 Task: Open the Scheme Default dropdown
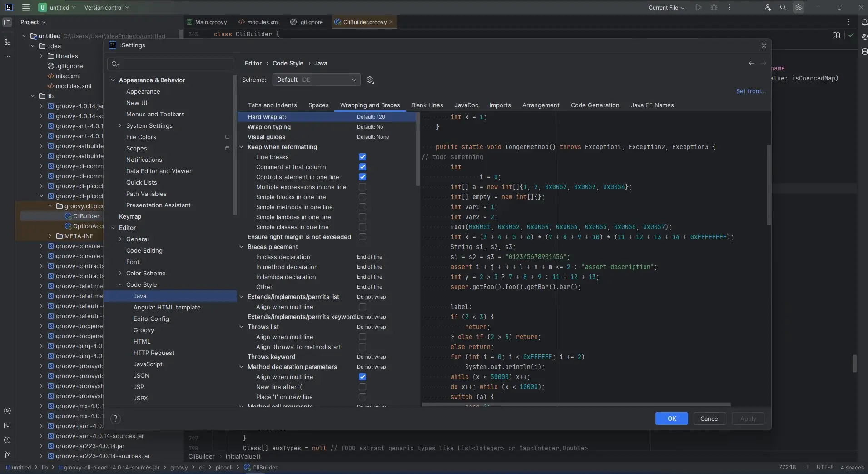click(316, 80)
